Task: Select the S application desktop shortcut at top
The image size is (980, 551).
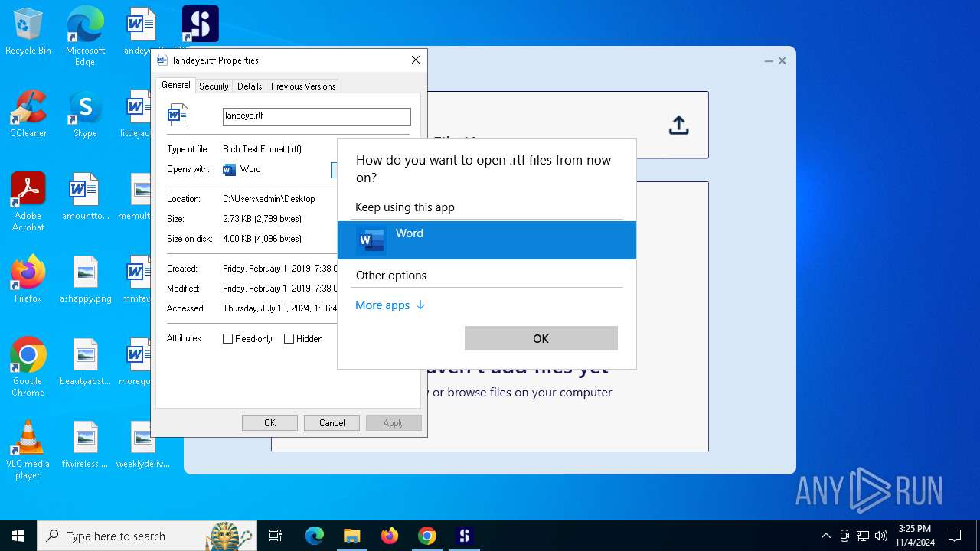Action: [200, 24]
